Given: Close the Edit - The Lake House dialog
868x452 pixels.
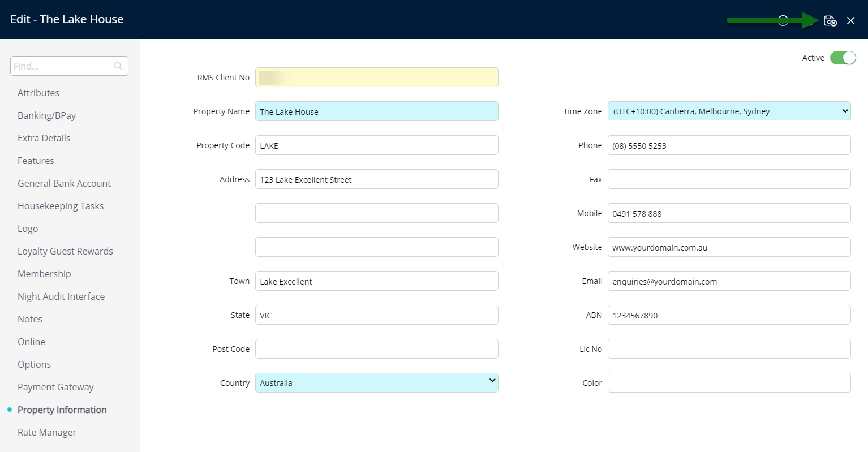Looking at the screenshot, I should click(x=850, y=21).
